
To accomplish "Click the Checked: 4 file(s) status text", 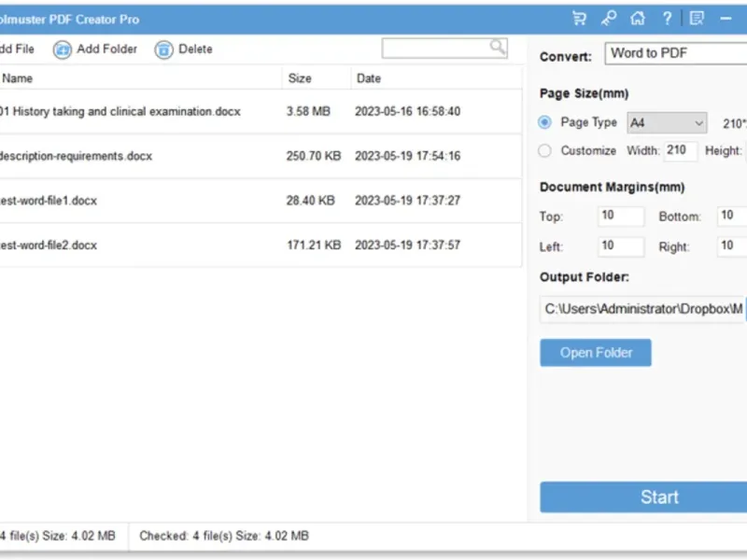I will click(224, 536).
